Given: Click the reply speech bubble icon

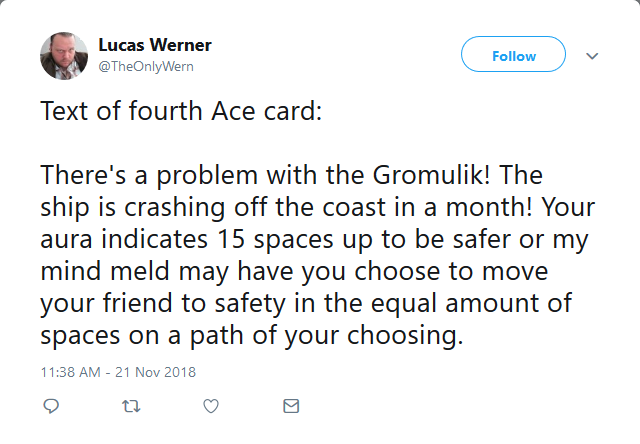Looking at the screenshot, I should pos(51,406).
